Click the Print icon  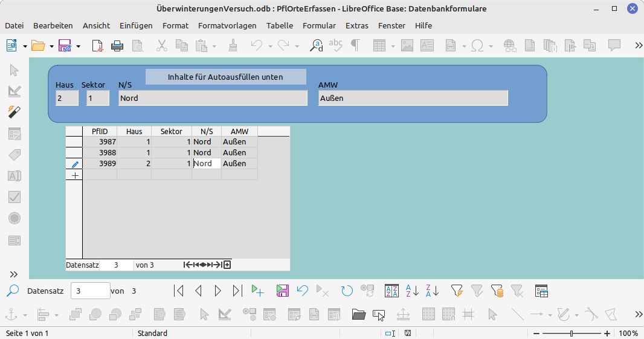[117, 45]
